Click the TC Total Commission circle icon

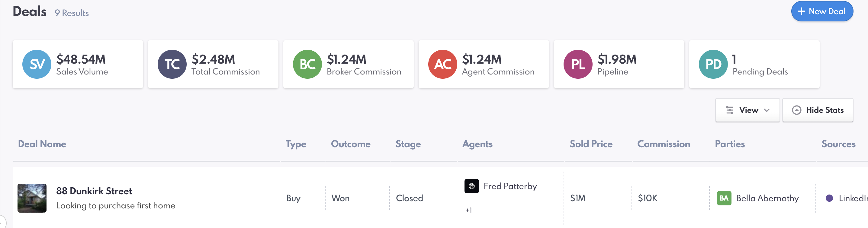coord(172,64)
